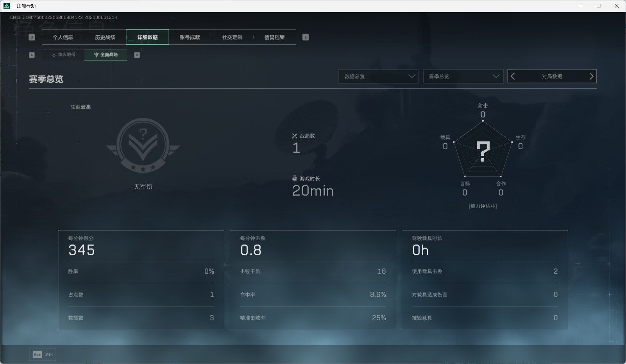Click the 对局数据 selector label
This screenshot has width=626, height=364.
(552, 76)
